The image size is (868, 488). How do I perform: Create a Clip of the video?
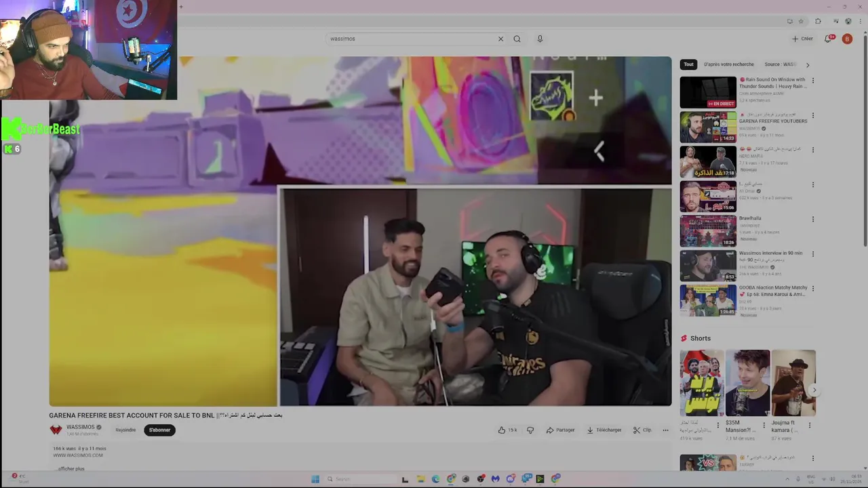(x=642, y=430)
